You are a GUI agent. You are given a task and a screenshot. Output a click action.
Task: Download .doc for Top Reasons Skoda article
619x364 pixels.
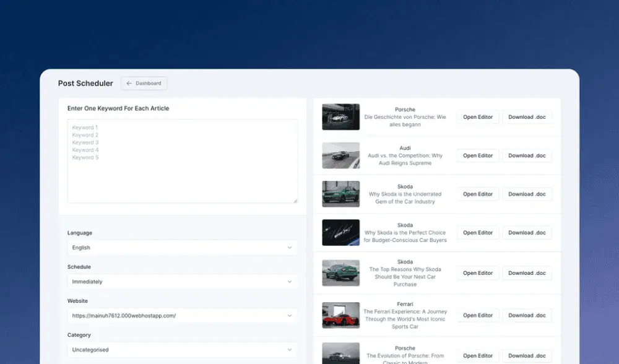point(527,273)
